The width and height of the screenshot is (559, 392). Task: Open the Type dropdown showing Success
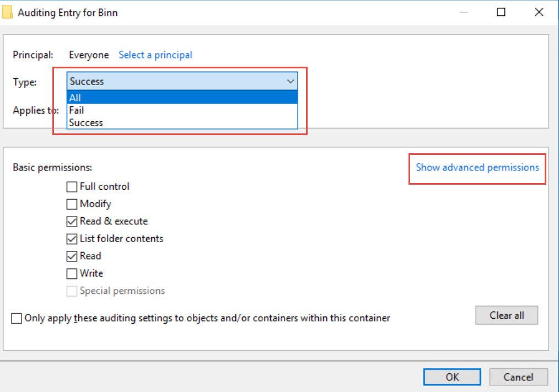click(182, 81)
